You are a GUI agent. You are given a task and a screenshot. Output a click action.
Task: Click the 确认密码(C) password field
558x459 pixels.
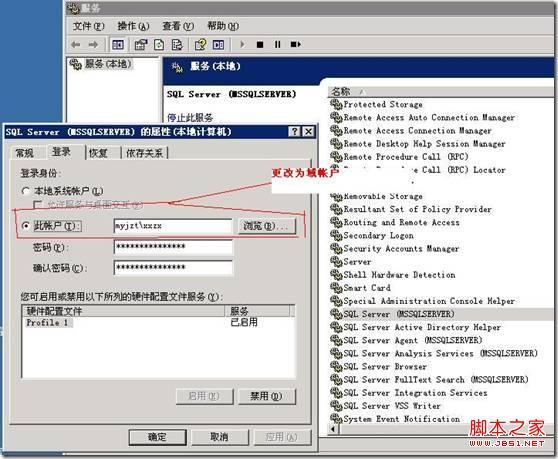[x=173, y=268]
